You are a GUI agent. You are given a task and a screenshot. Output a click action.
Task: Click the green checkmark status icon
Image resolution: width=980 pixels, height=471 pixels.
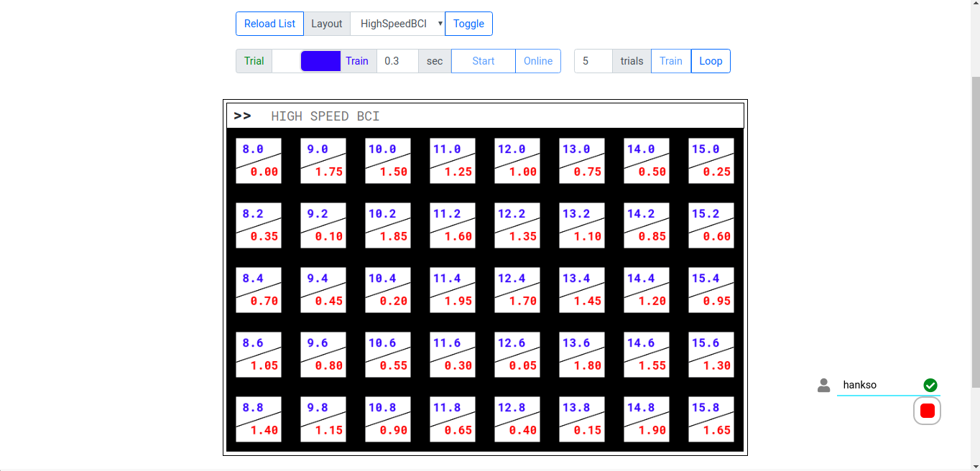pos(930,386)
